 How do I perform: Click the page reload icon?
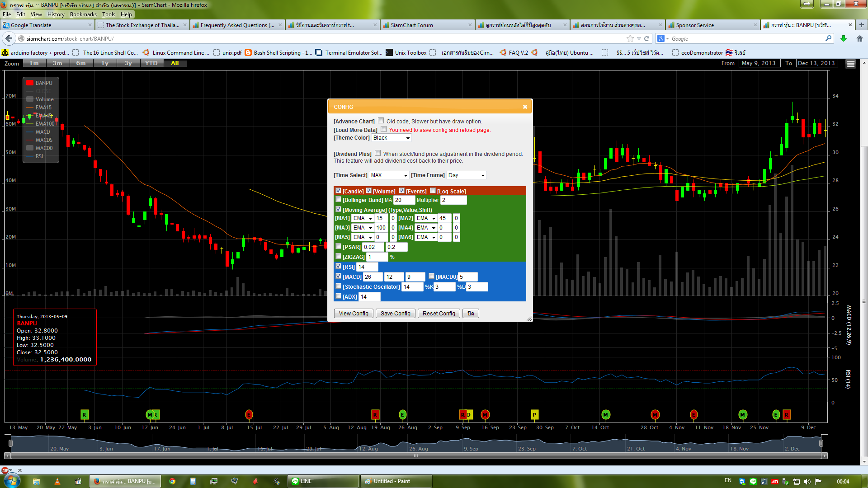(x=647, y=38)
